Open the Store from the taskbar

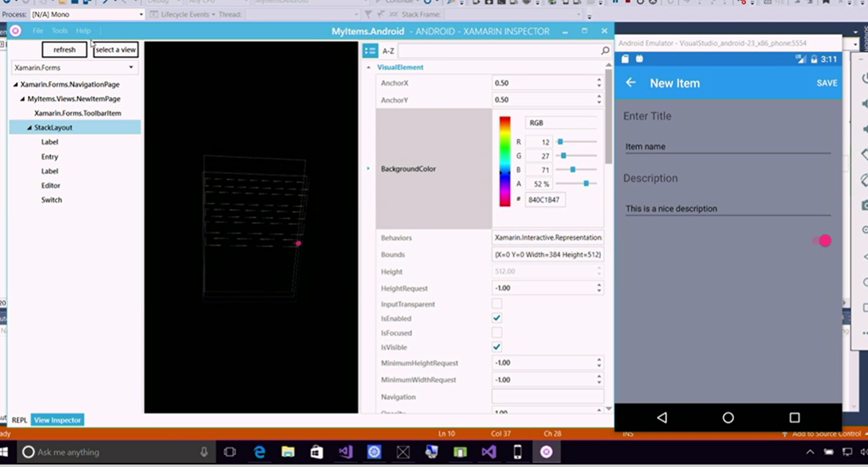click(x=317, y=453)
